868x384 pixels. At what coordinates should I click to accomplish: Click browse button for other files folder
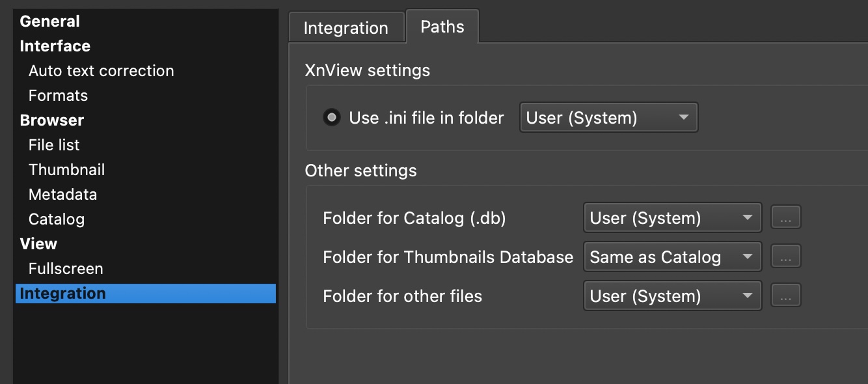point(785,296)
